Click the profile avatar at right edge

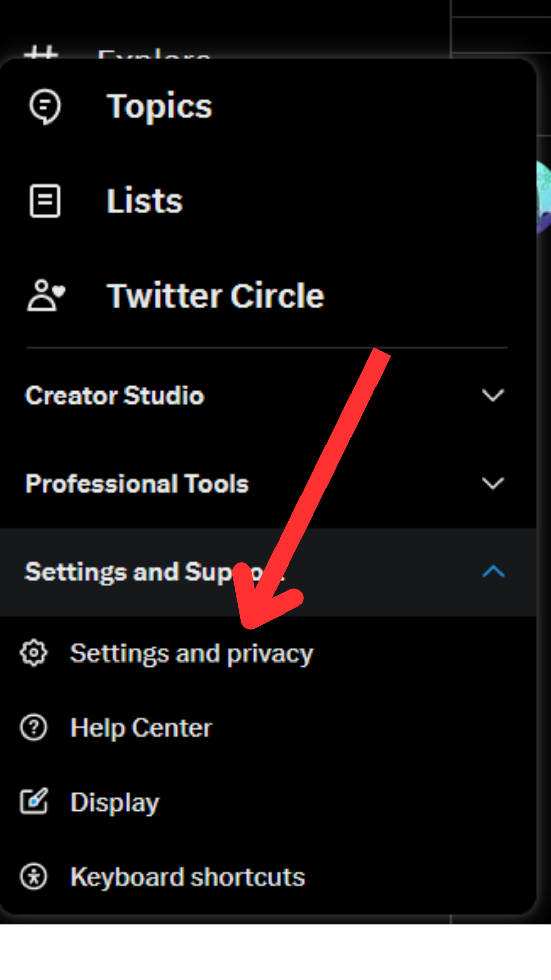(x=543, y=197)
